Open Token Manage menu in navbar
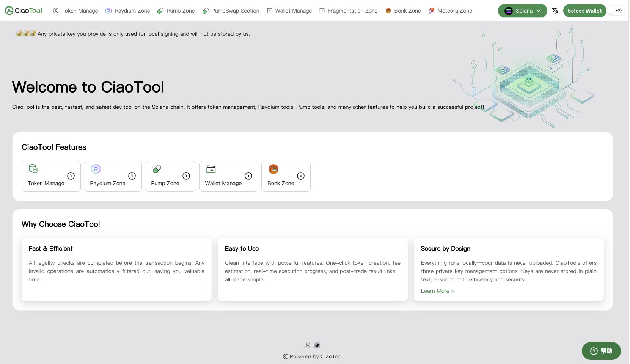Screen dimensions: 630x364 (x=75, y=11)
